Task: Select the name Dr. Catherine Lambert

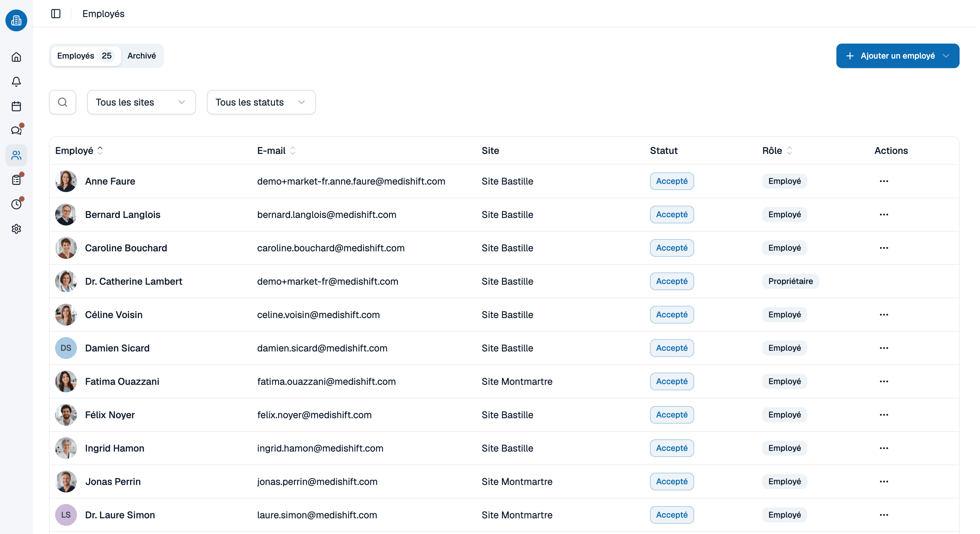Action: [133, 281]
